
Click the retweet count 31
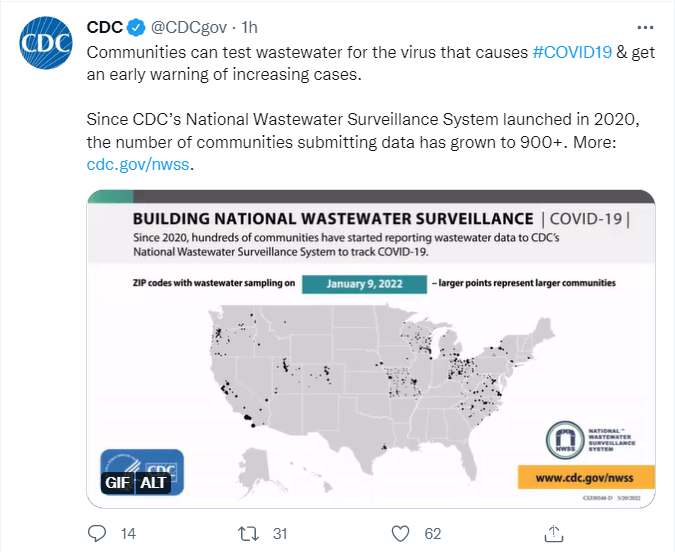click(280, 534)
